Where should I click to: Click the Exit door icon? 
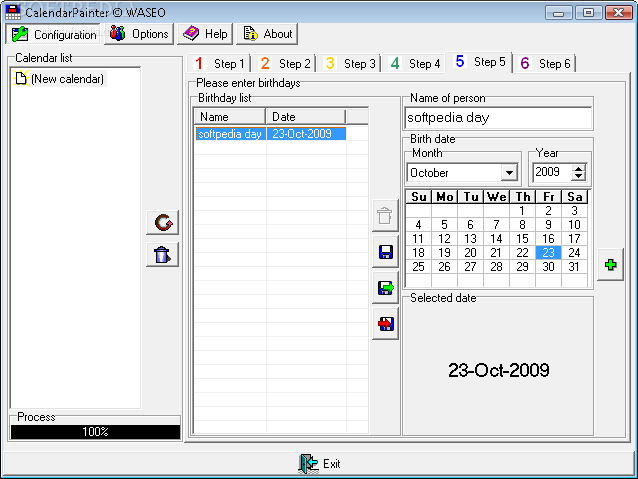308,464
